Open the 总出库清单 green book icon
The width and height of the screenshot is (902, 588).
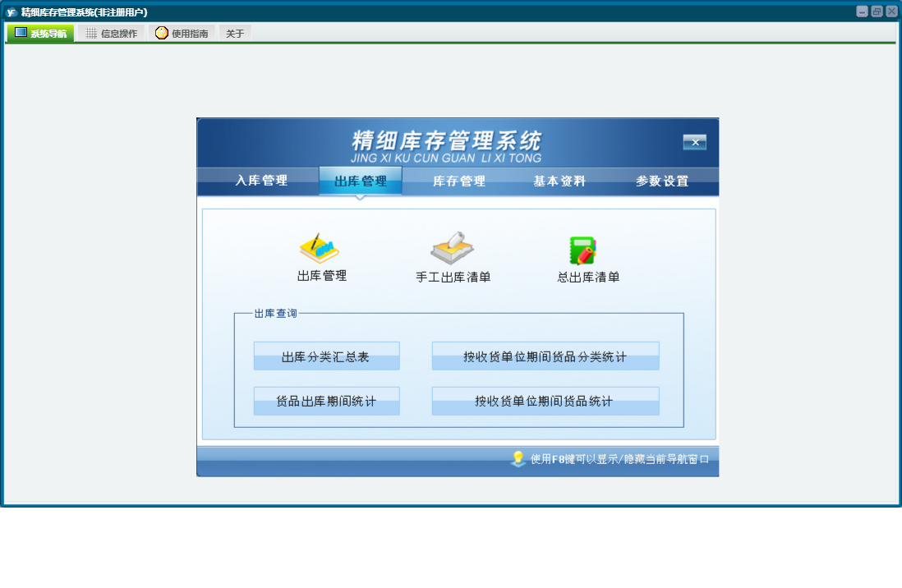click(x=583, y=250)
